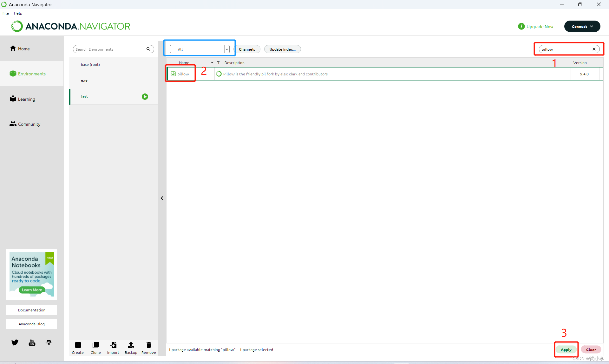Open the Documentation link
The height and width of the screenshot is (364, 609).
32,310
